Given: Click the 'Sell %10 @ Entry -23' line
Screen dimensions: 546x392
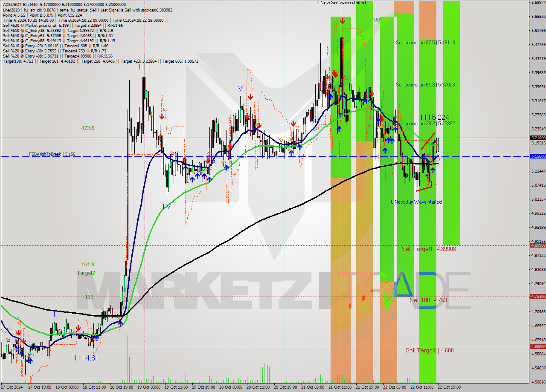Looking at the screenshot, I should pos(55,46).
